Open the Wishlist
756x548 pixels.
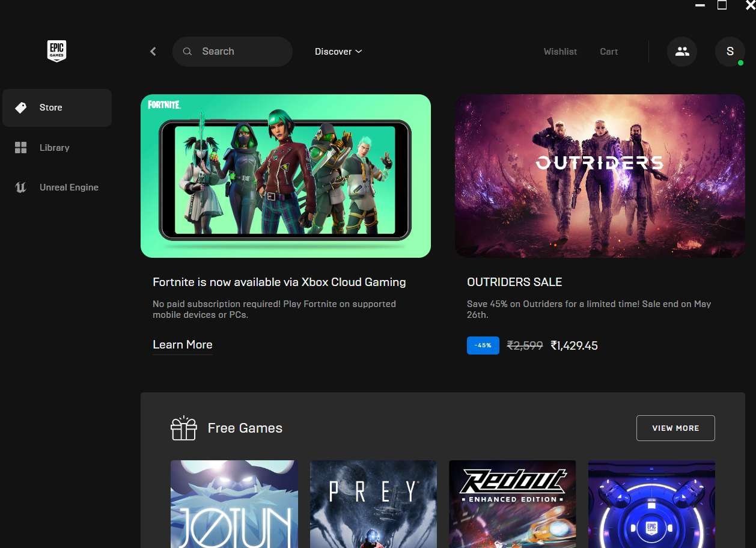[x=560, y=51]
